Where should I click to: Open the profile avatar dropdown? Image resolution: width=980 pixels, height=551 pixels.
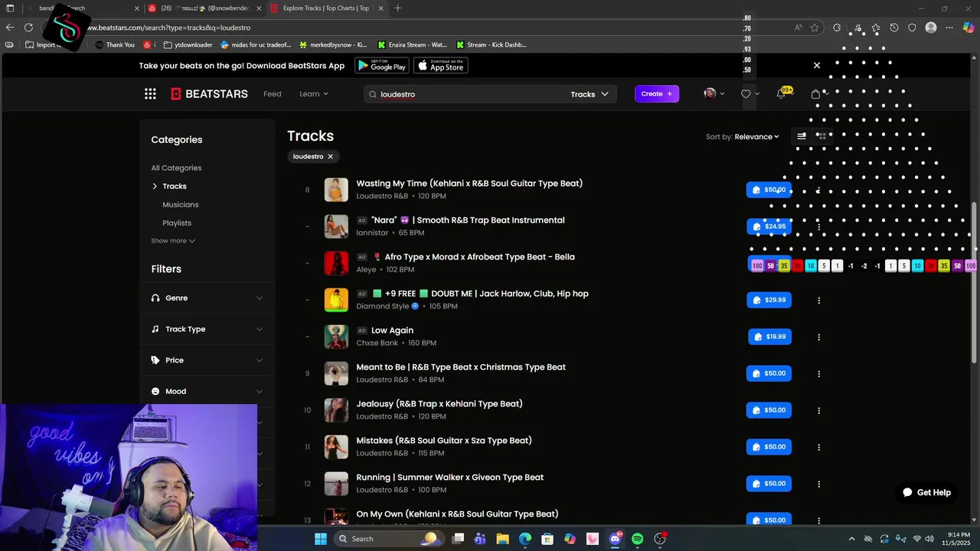[714, 93]
